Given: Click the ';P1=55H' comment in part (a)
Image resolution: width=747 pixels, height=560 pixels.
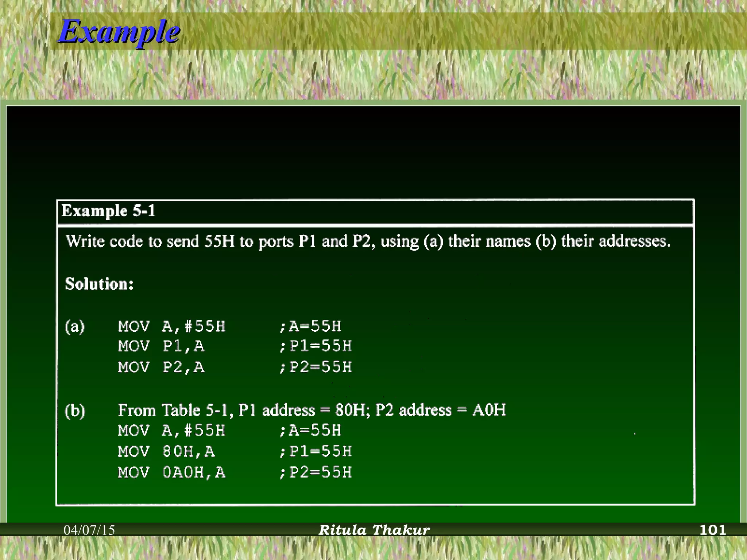Looking at the screenshot, I should pos(316,346).
